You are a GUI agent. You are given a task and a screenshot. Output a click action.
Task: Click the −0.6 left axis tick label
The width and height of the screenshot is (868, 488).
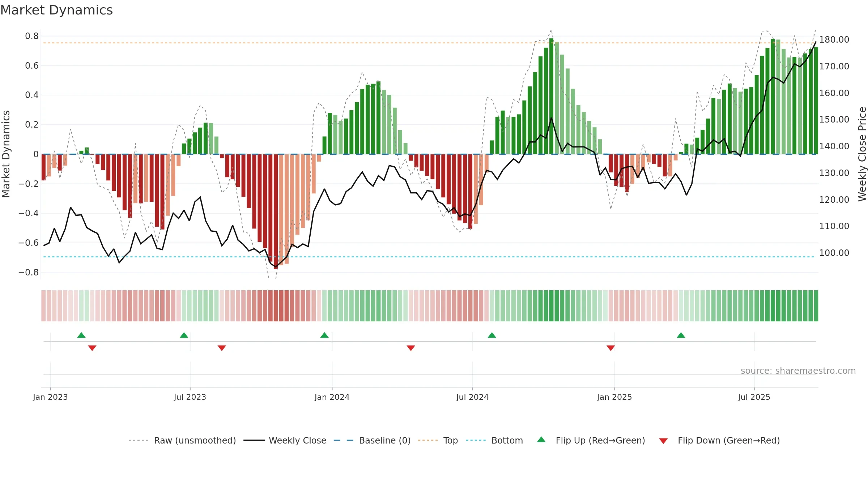tap(29, 243)
